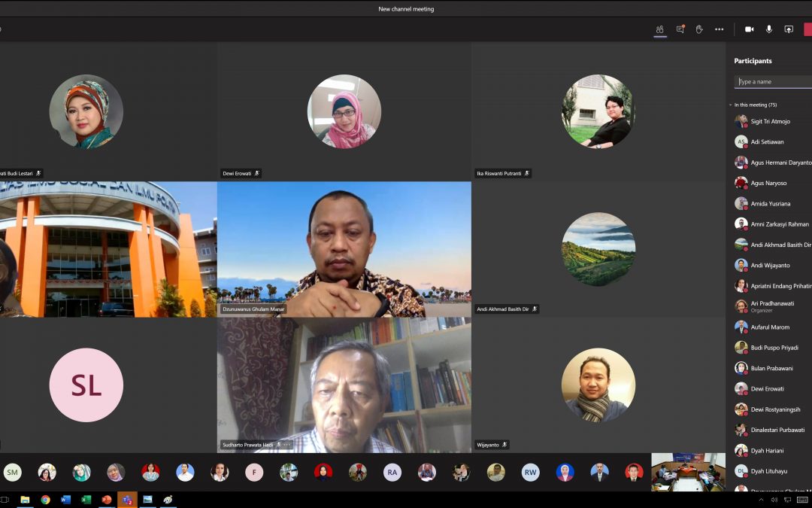Open options menu on Sudharto Prawata Hadi tile
Image resolution: width=812 pixels, height=508 pixels.
[286, 445]
